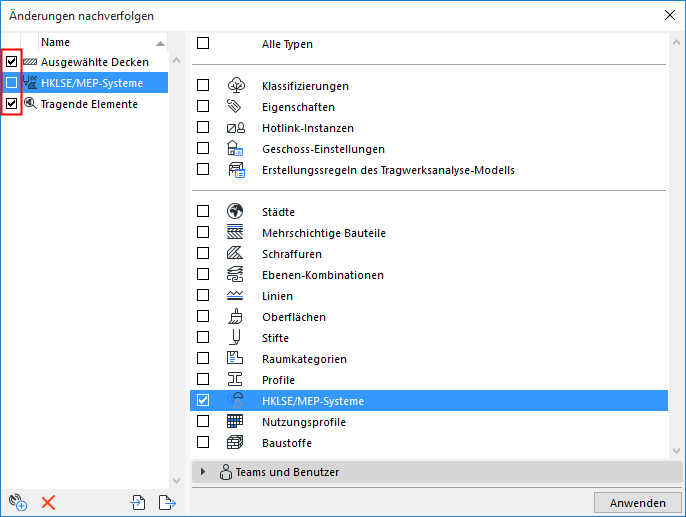Select the Stifte label
The height and width of the screenshot is (517, 686).
pos(275,338)
